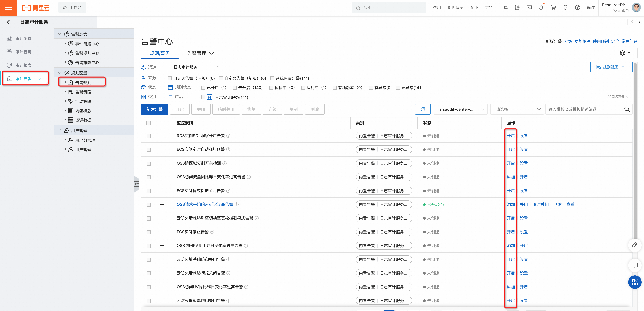Open the 功能概览 link
The height and width of the screenshot is (311, 644).
(x=582, y=41)
